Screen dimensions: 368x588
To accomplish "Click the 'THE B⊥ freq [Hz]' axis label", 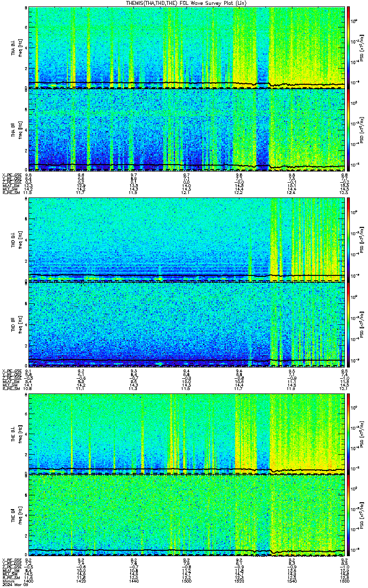I will [x=16, y=434].
